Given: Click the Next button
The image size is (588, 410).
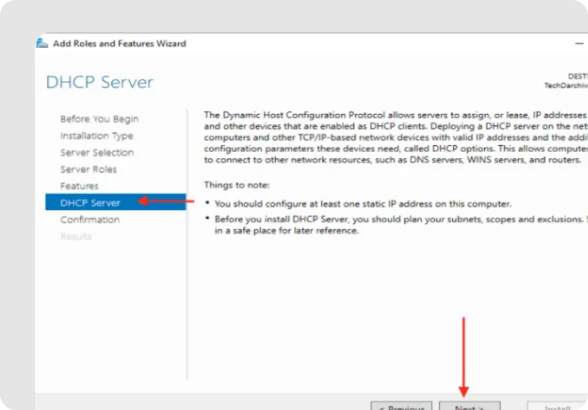Looking at the screenshot, I should point(470,406).
